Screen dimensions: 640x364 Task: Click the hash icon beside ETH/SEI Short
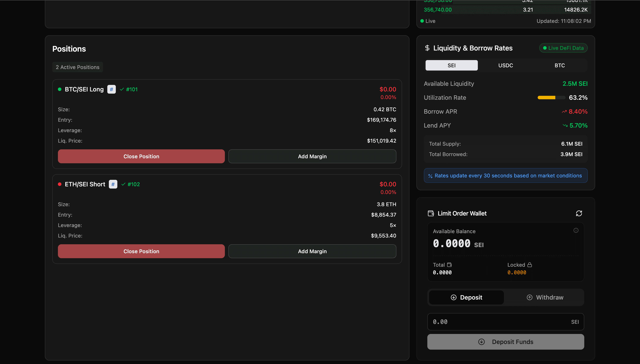coord(113,184)
